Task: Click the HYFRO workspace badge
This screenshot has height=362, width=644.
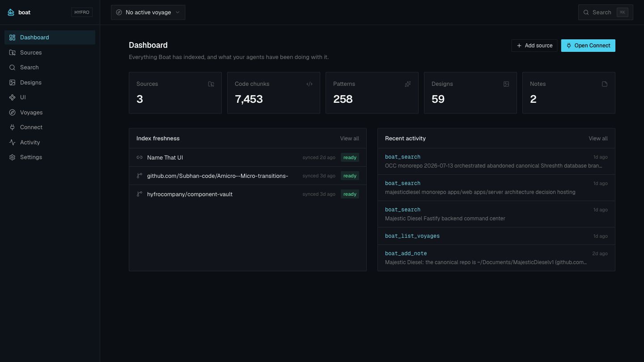Action: (x=82, y=13)
